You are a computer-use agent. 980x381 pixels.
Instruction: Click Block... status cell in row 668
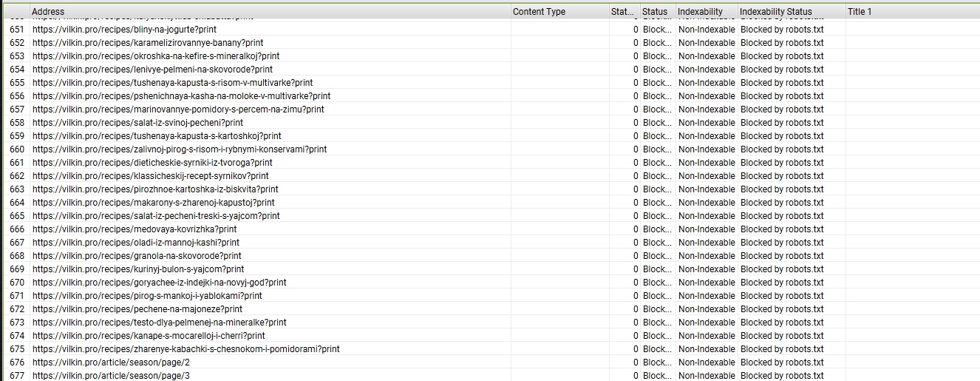point(658,256)
